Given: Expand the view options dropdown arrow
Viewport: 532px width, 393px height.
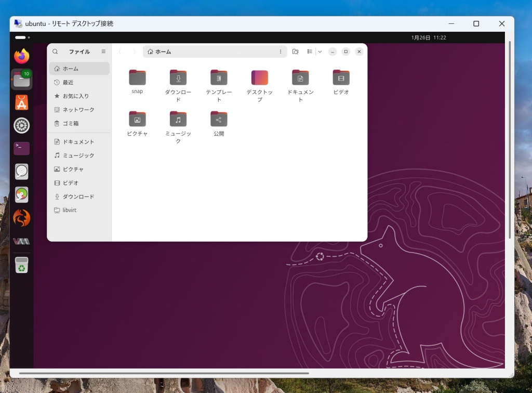Looking at the screenshot, I should (320, 51).
